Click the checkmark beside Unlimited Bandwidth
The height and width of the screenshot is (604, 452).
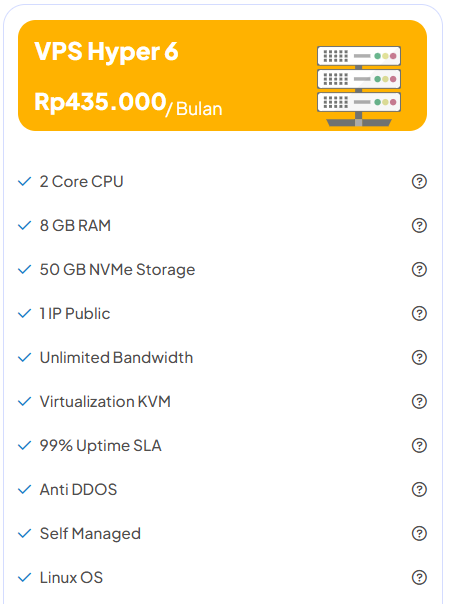pos(25,357)
